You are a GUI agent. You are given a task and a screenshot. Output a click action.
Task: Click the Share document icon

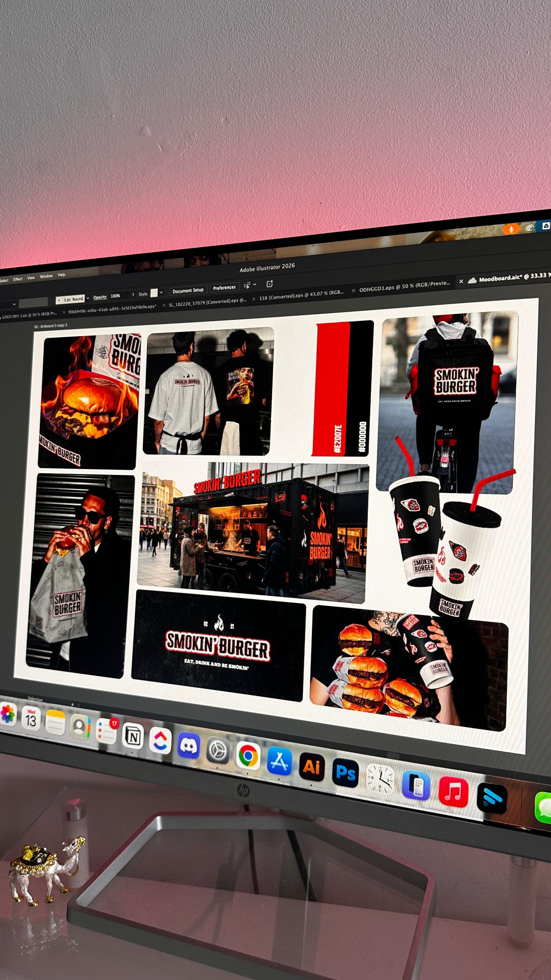pos(270,284)
